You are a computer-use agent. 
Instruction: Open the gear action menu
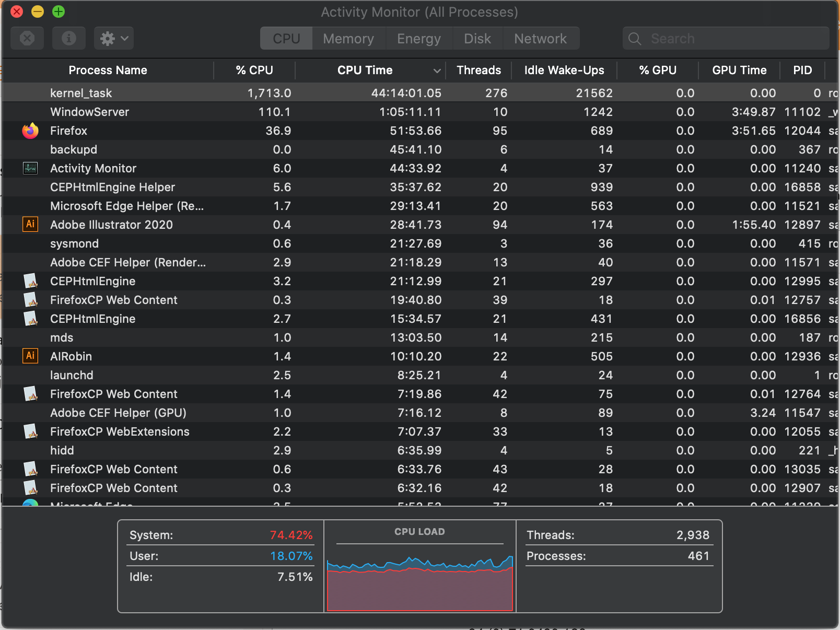point(114,38)
